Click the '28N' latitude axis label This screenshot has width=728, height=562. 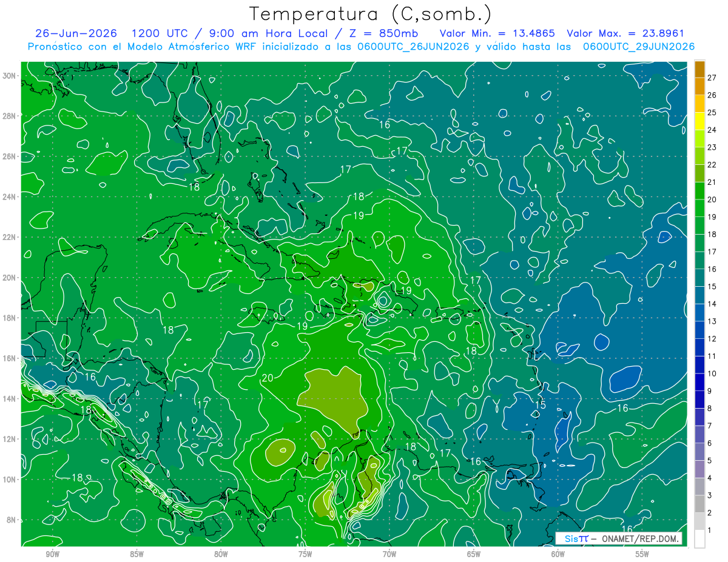10,116
